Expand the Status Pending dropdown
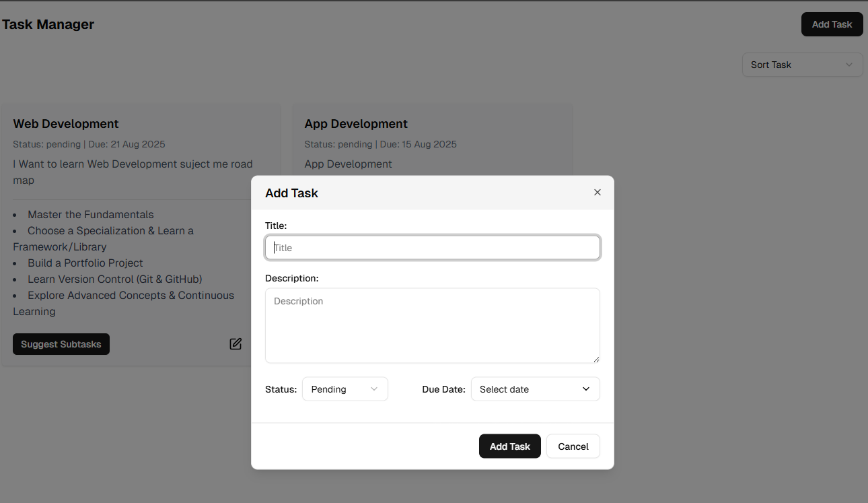 click(345, 389)
